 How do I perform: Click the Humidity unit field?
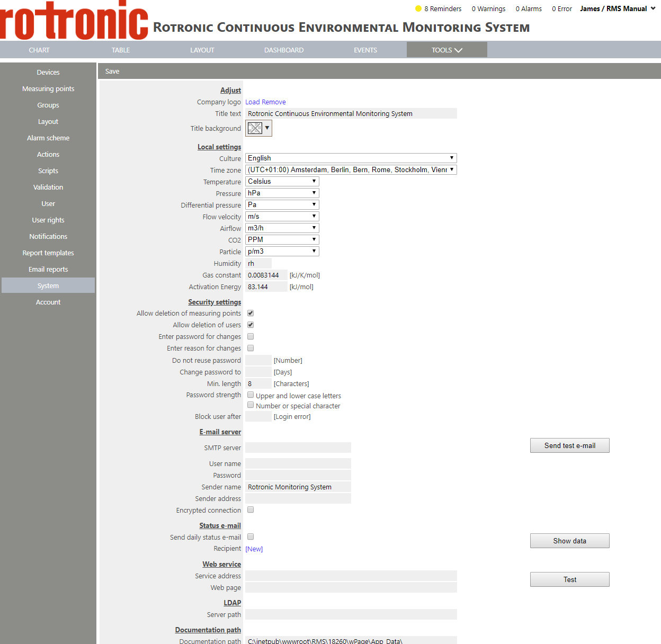[x=258, y=263]
